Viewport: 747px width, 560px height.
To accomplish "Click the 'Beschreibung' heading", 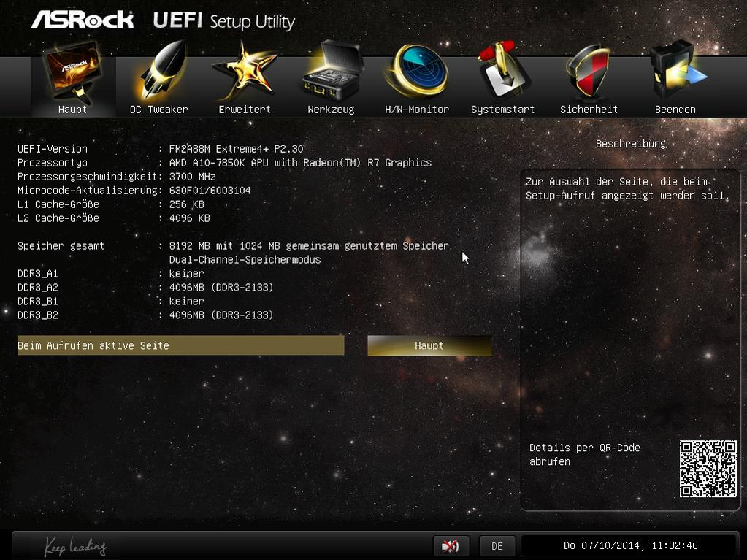I will click(x=631, y=144).
